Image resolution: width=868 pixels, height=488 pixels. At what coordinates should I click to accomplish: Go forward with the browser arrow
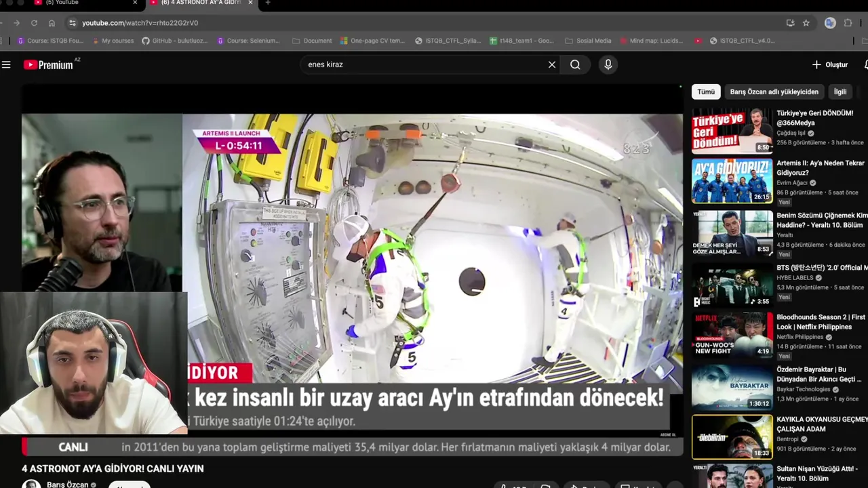pos(17,22)
